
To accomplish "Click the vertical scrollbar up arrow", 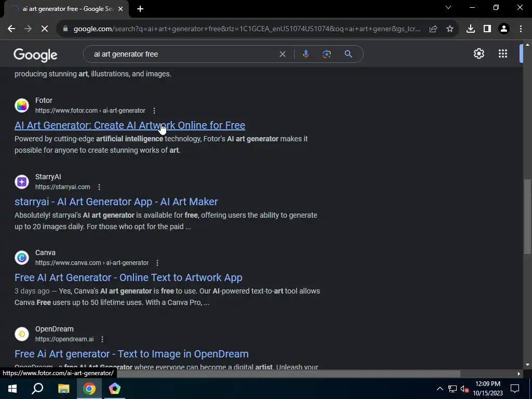I will pyautogui.click(x=527, y=45).
